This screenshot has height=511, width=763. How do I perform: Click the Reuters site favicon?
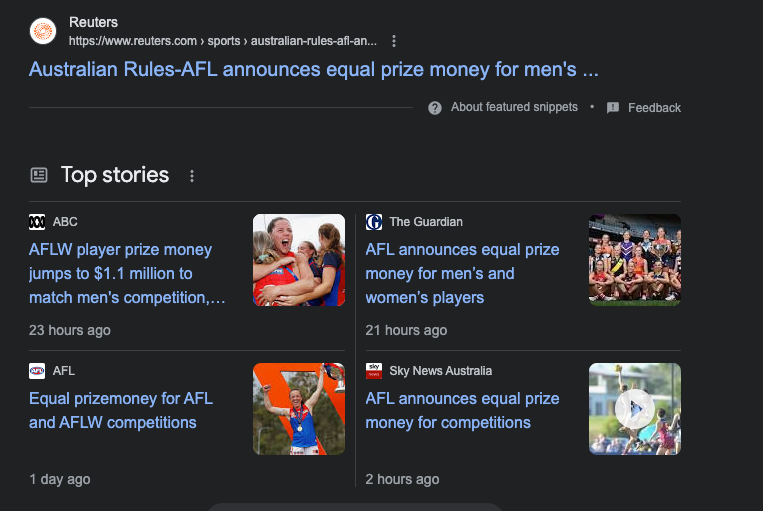tap(43, 31)
